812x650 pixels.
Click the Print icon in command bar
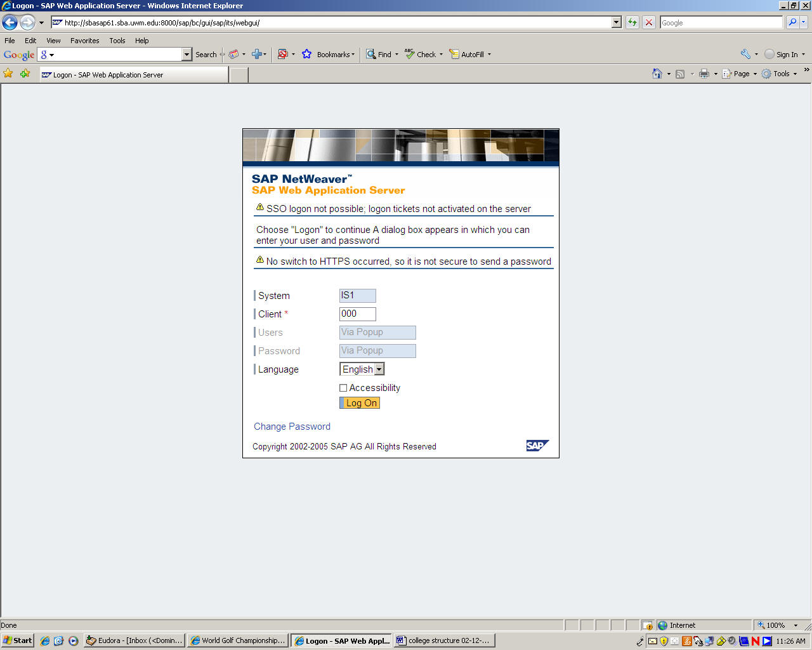tap(704, 74)
